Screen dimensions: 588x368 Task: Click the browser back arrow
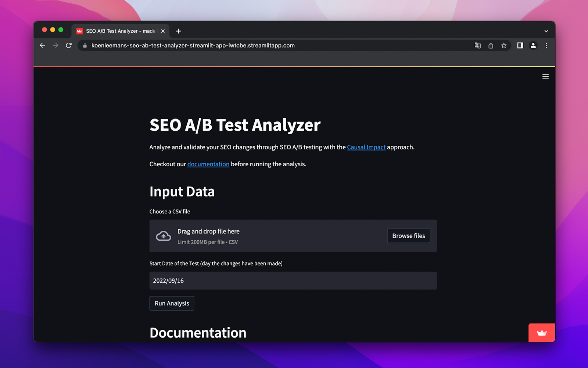[x=43, y=46]
